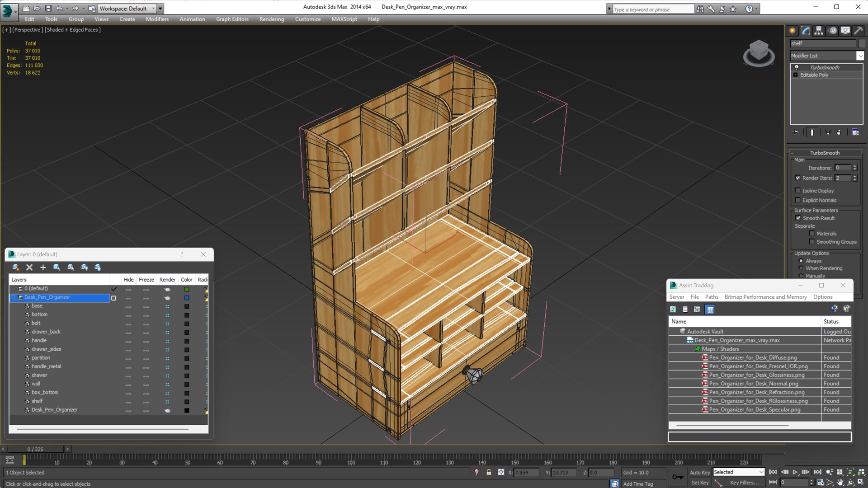Click the Set Key button
Screen dimensions: 868x488
[700, 483]
